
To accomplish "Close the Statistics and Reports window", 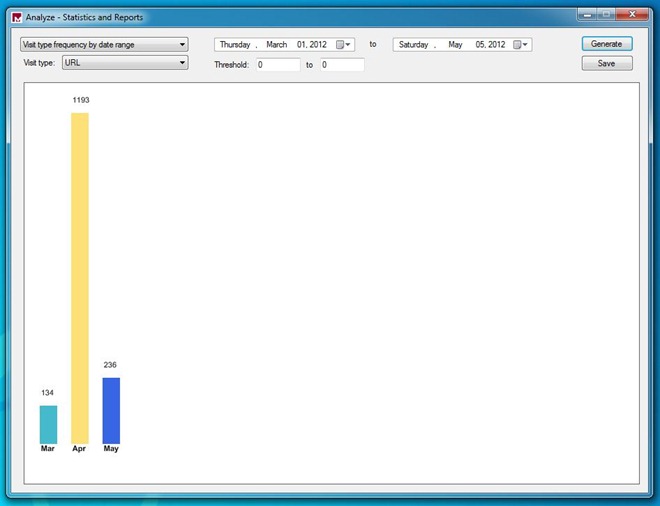I will (x=631, y=15).
